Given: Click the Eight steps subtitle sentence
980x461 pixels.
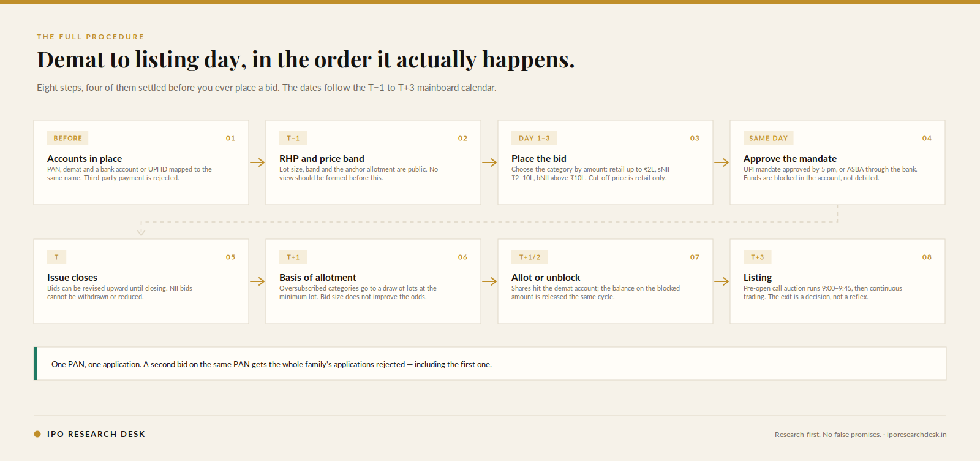Looking at the screenshot, I should click(x=266, y=88).
